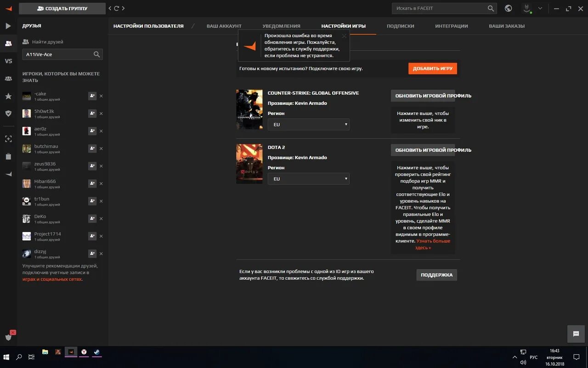Add dizzyj as friend

[x=92, y=253]
